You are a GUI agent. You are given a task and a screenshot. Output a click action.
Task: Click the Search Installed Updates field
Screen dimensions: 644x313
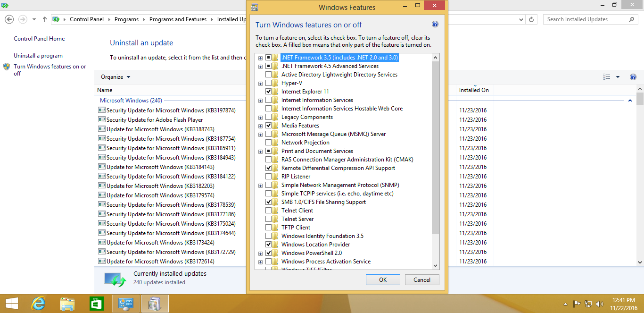pyautogui.click(x=586, y=19)
